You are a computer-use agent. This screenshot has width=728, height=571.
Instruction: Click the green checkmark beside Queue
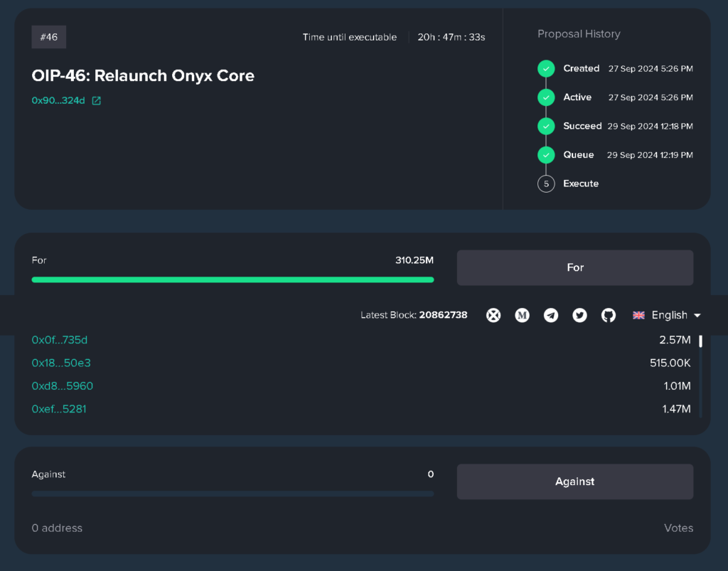546,154
